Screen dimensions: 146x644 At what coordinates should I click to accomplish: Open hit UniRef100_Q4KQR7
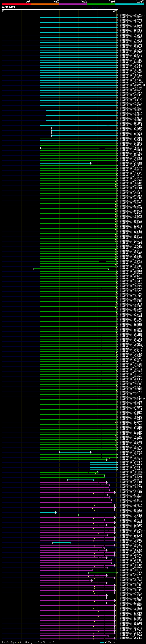coord(131,128)
